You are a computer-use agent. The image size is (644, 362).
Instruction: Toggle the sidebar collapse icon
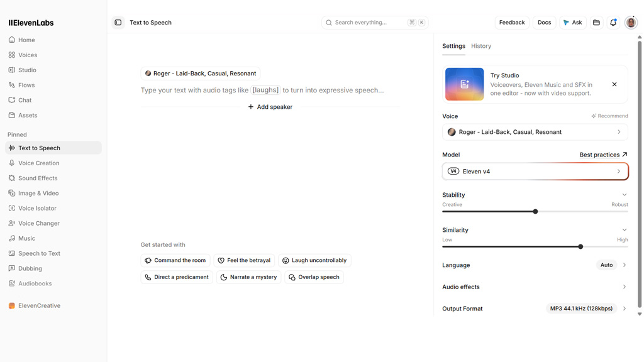tap(118, 23)
